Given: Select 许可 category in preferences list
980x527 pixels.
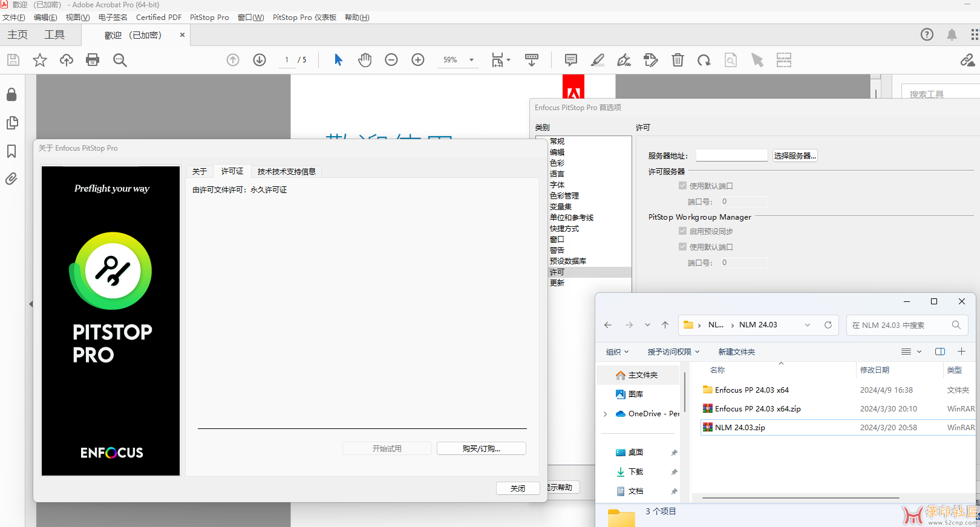Looking at the screenshot, I should (x=589, y=272).
